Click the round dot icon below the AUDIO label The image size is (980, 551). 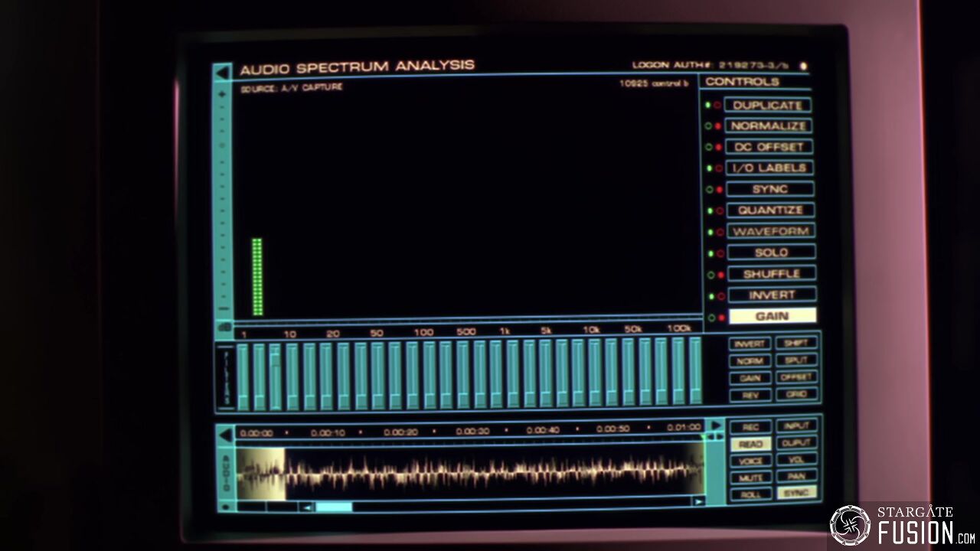click(x=226, y=507)
